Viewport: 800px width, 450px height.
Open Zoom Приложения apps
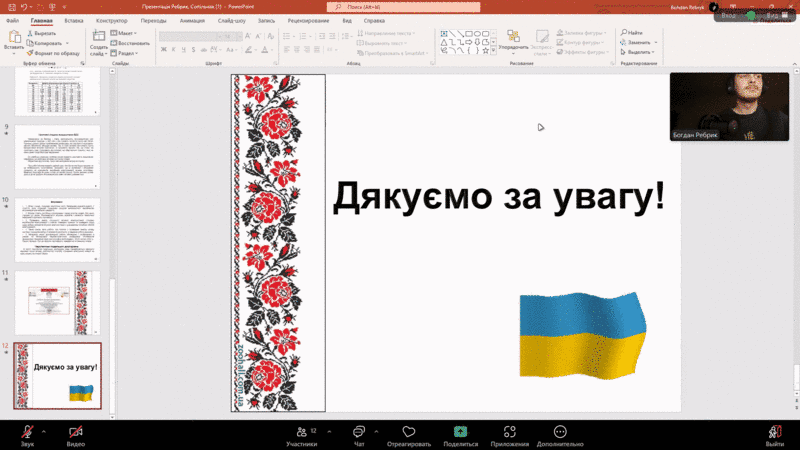510,436
